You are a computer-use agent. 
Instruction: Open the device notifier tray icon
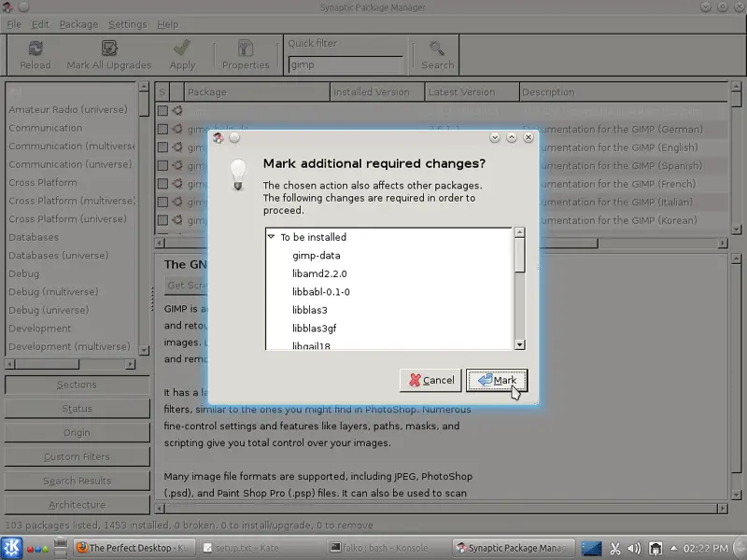(655, 549)
